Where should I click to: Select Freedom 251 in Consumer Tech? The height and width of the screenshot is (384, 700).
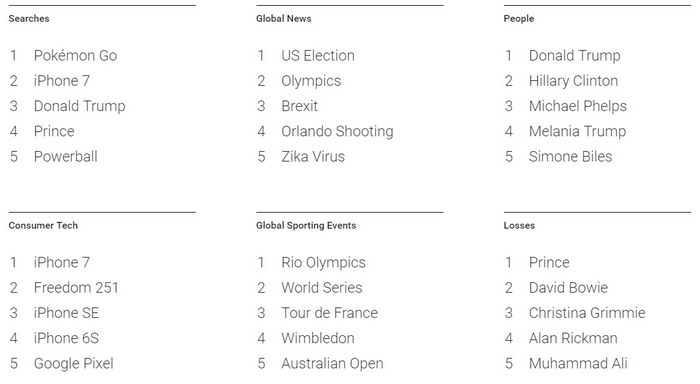(x=76, y=288)
